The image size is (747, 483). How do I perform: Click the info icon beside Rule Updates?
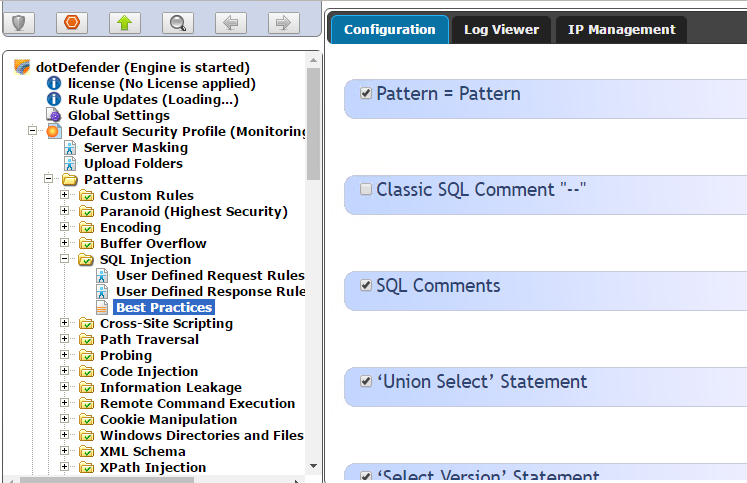click(54, 99)
